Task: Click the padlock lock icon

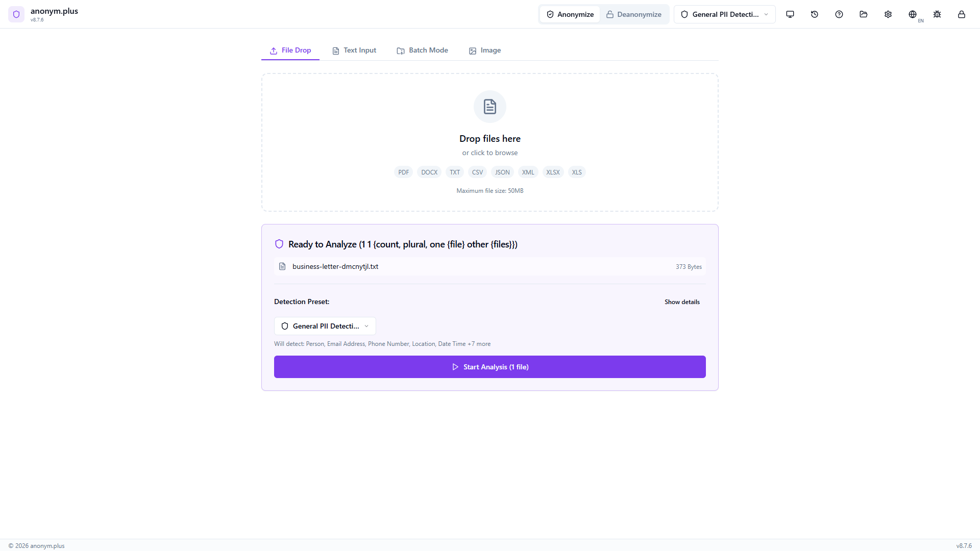Action: tap(962, 14)
